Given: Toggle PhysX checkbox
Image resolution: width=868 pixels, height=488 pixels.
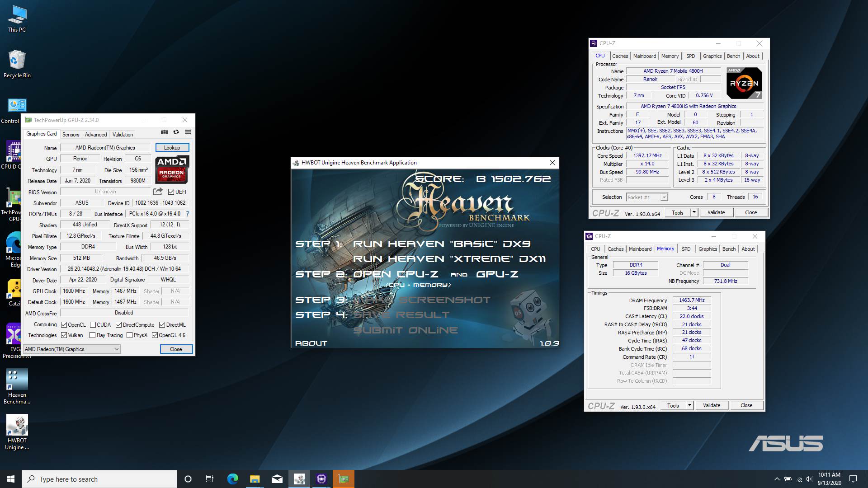Looking at the screenshot, I should click(130, 335).
